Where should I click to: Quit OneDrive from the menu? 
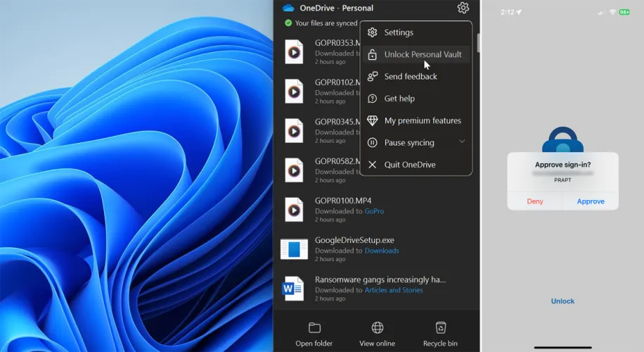pyautogui.click(x=409, y=165)
